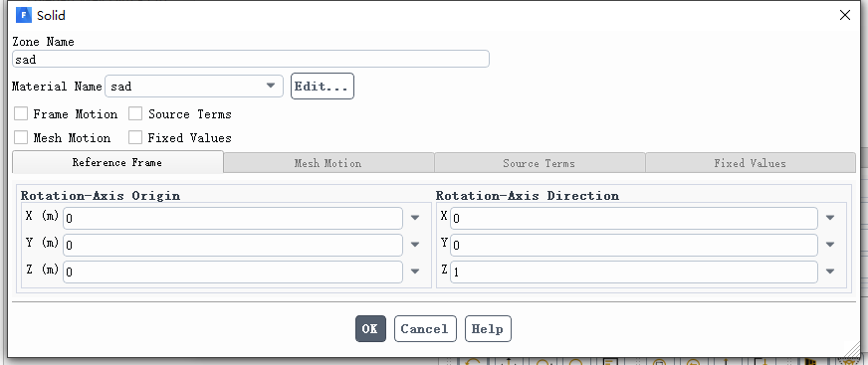
Task: Close the Solid dialog window
Action: click(845, 15)
